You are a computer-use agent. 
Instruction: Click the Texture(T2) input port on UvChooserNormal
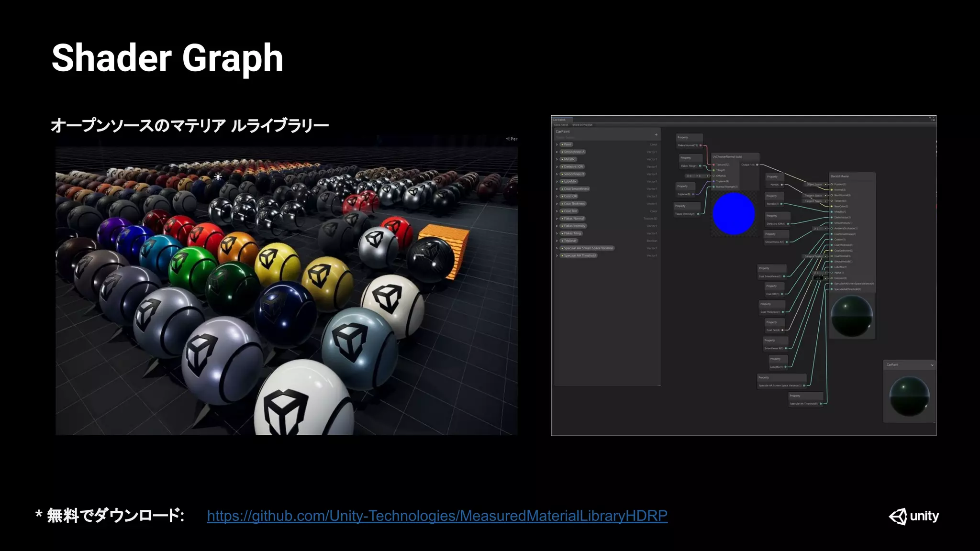[x=713, y=165]
